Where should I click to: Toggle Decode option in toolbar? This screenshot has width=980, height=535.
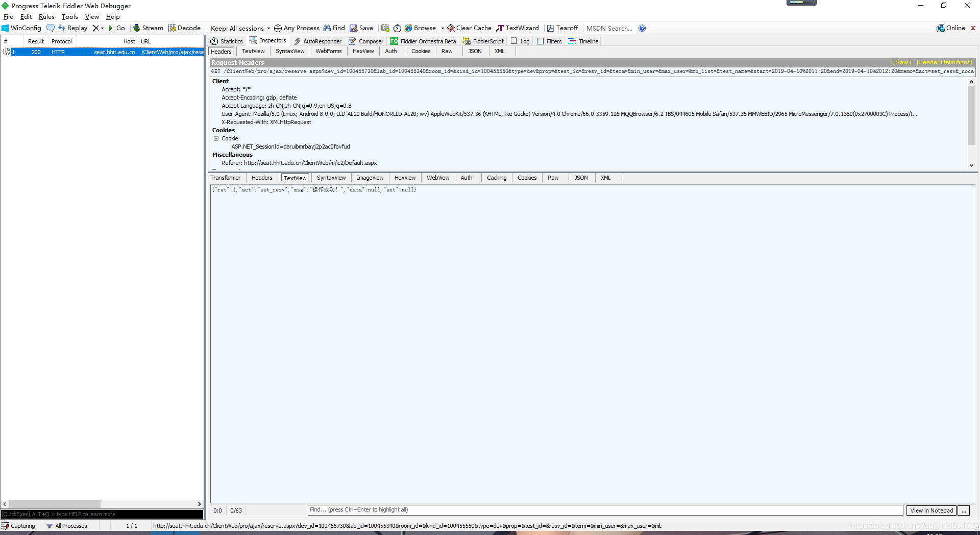click(184, 28)
